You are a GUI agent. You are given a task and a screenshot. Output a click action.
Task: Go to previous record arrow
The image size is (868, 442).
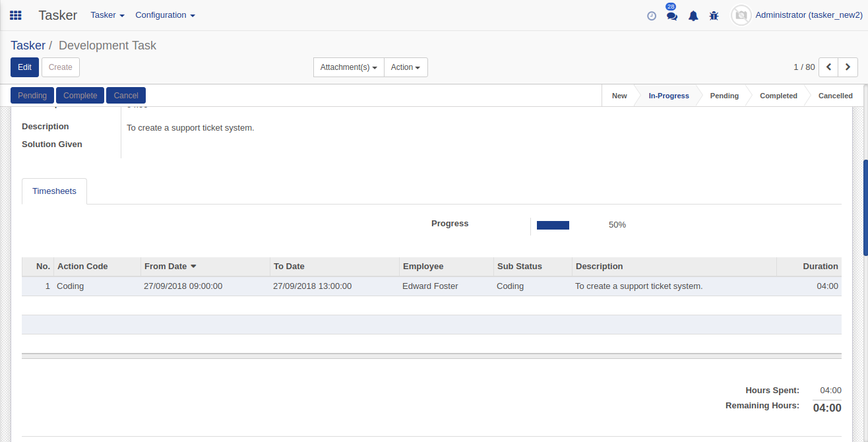pos(828,67)
